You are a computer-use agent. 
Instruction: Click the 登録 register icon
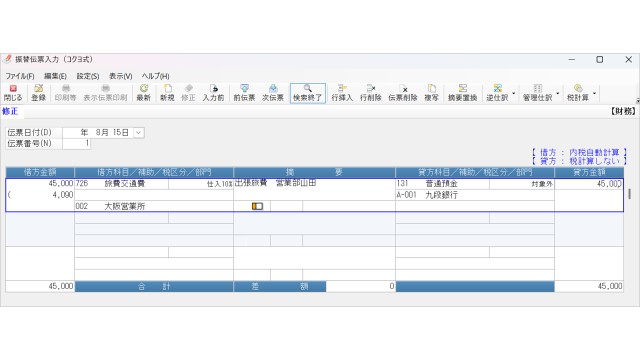[38, 93]
